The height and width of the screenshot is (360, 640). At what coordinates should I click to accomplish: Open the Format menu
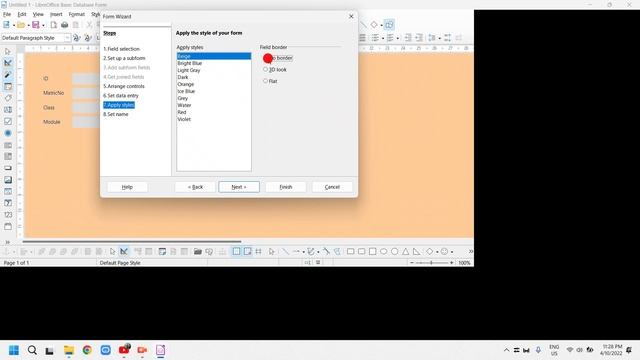pos(76,14)
